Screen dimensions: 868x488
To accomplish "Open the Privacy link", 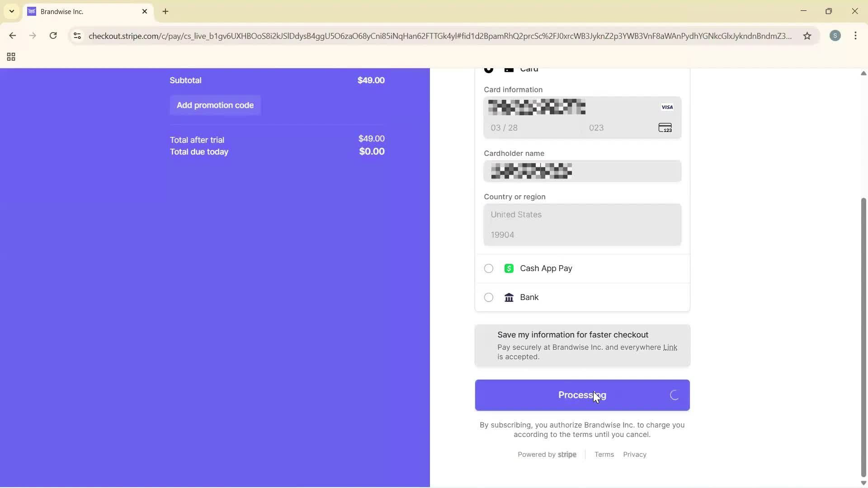I will pos(634,455).
